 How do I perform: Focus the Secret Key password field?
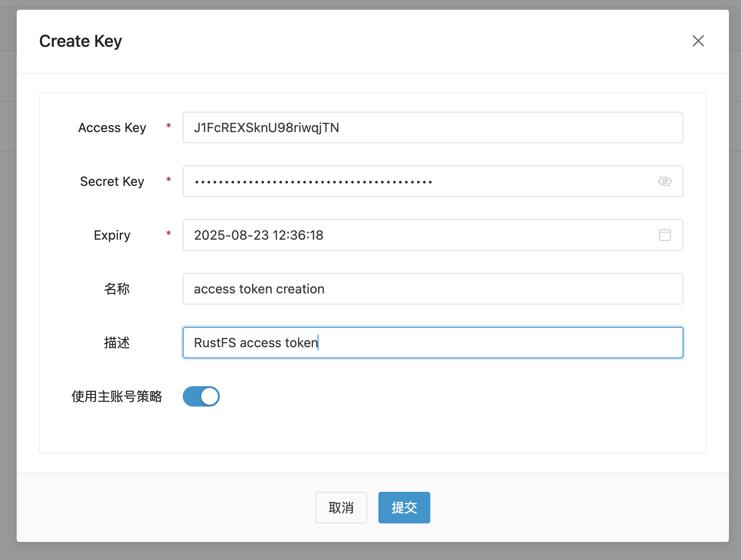point(433,181)
